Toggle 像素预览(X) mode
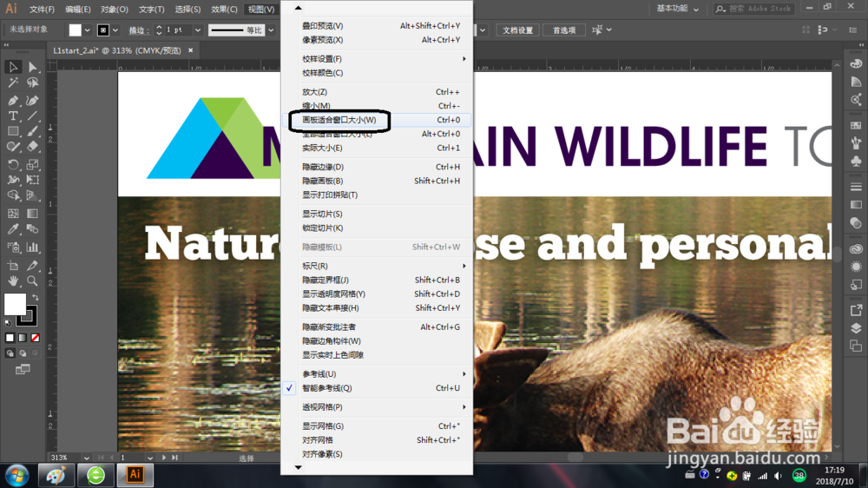The width and height of the screenshot is (868, 488). click(377, 40)
